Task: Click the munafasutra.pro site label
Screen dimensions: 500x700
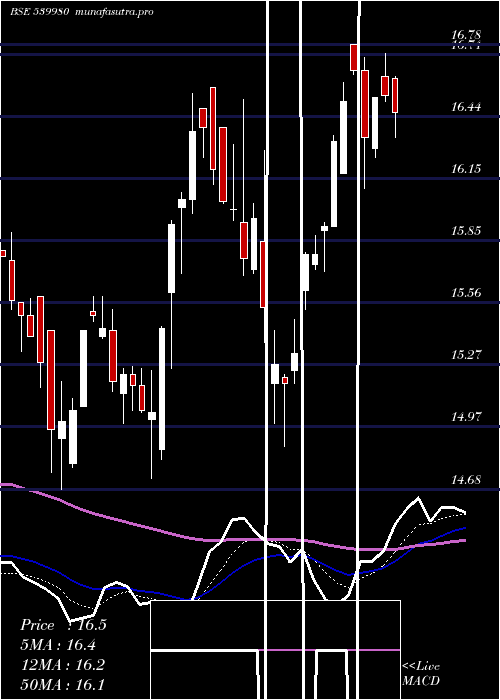Action: pyautogui.click(x=115, y=12)
